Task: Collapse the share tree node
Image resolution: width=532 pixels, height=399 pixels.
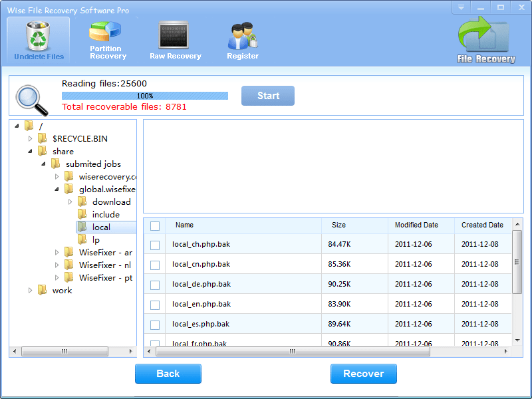Action: click(30, 152)
